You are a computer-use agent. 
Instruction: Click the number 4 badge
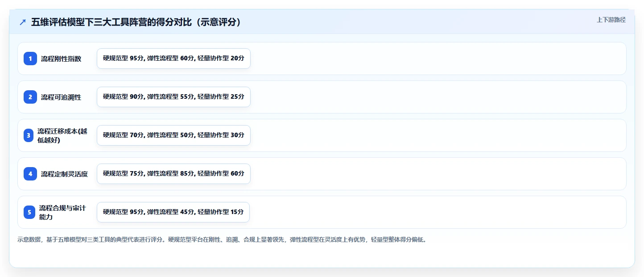click(30, 174)
